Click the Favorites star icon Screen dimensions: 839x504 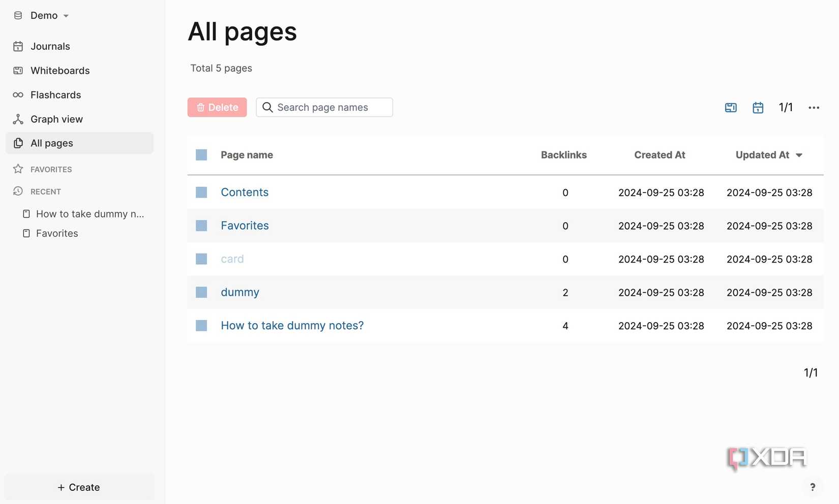18,169
